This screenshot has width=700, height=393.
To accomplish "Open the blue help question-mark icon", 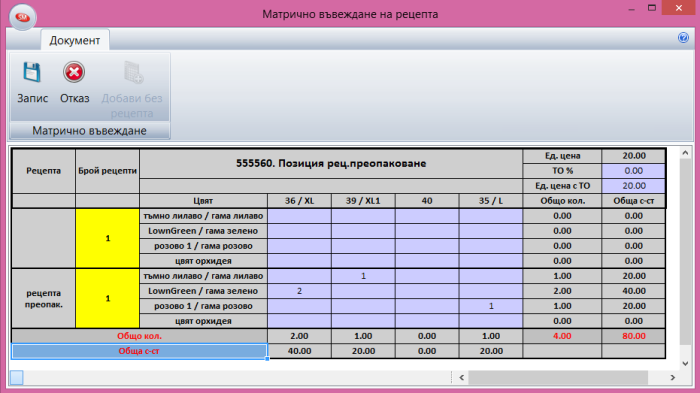I will 683,38.
